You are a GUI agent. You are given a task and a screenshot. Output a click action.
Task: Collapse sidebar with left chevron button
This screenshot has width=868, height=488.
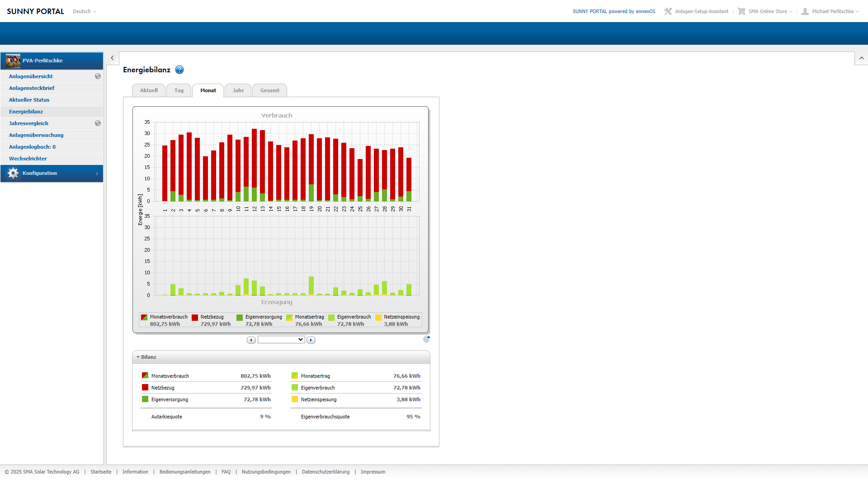(113, 58)
